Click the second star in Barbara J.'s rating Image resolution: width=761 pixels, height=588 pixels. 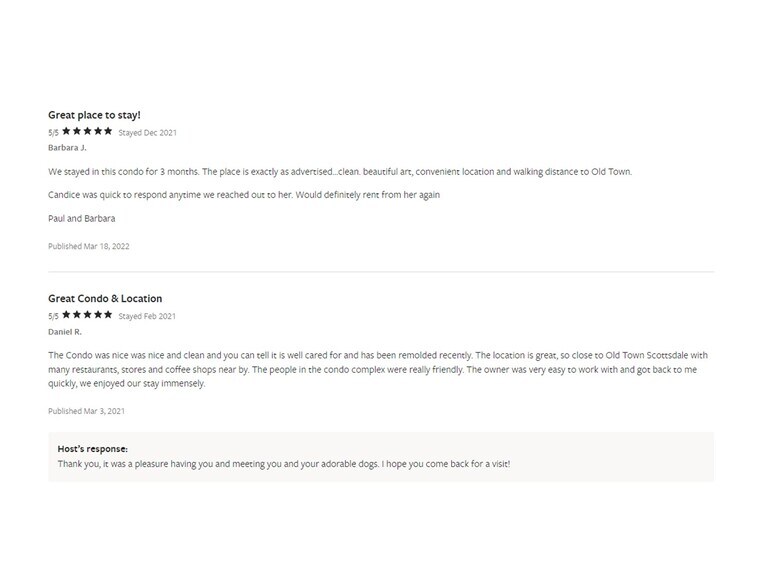click(x=77, y=131)
